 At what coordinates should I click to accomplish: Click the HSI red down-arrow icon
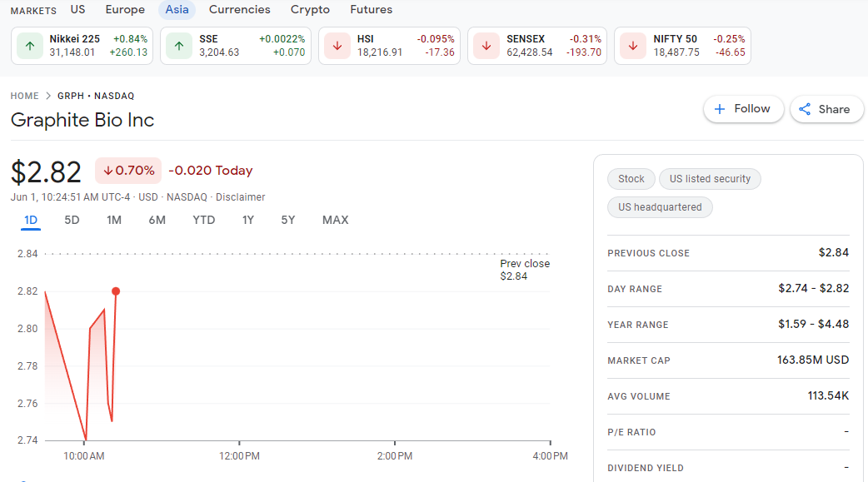337,46
